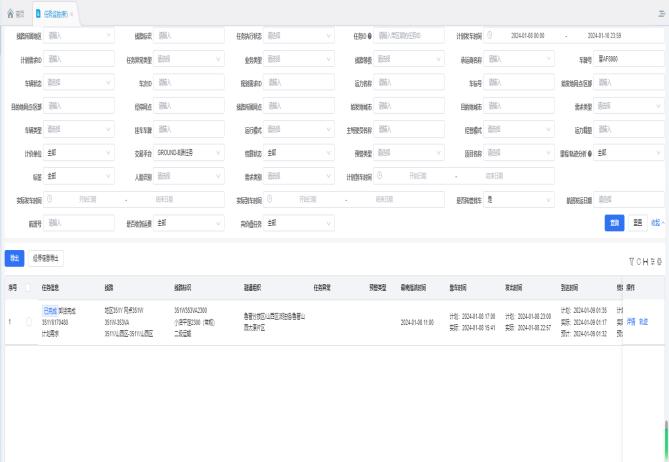Open the 计价单位 dropdown showing 全部

click(x=79, y=152)
